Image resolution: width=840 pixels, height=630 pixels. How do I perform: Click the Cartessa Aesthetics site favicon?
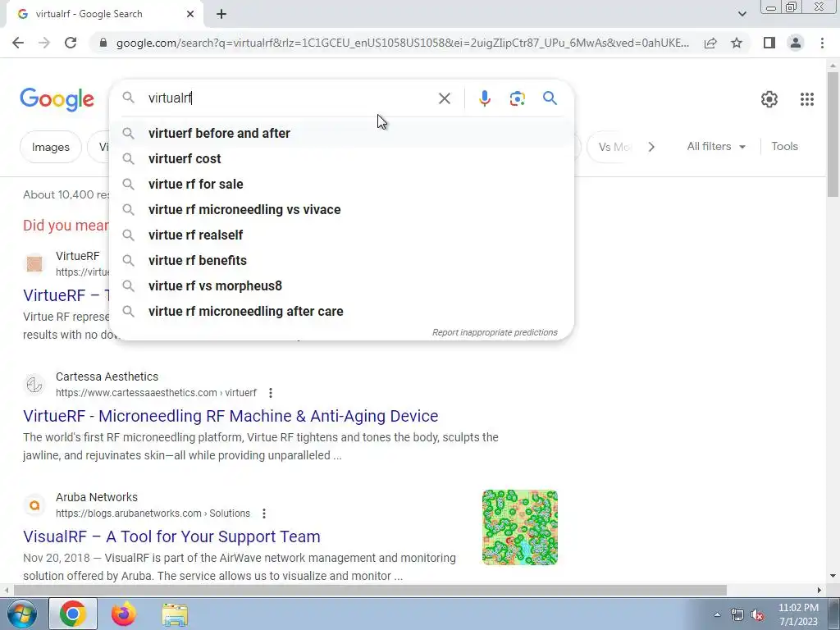34,385
